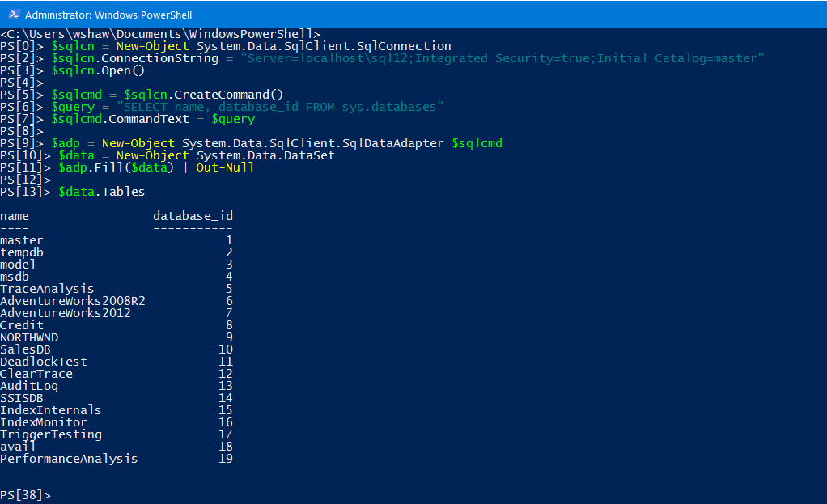Click the NORTHWND database name
Image resolution: width=827 pixels, height=504 pixels.
[29, 337]
